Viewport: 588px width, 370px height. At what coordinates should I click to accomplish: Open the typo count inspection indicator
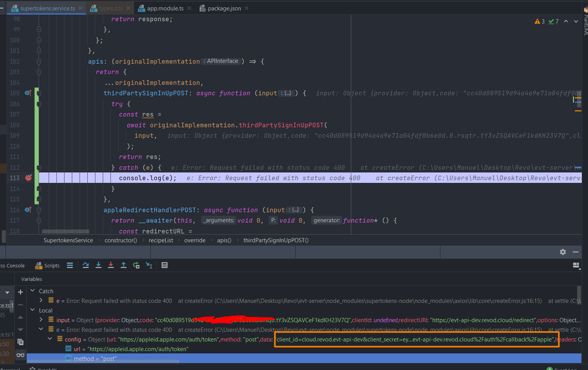(554, 22)
